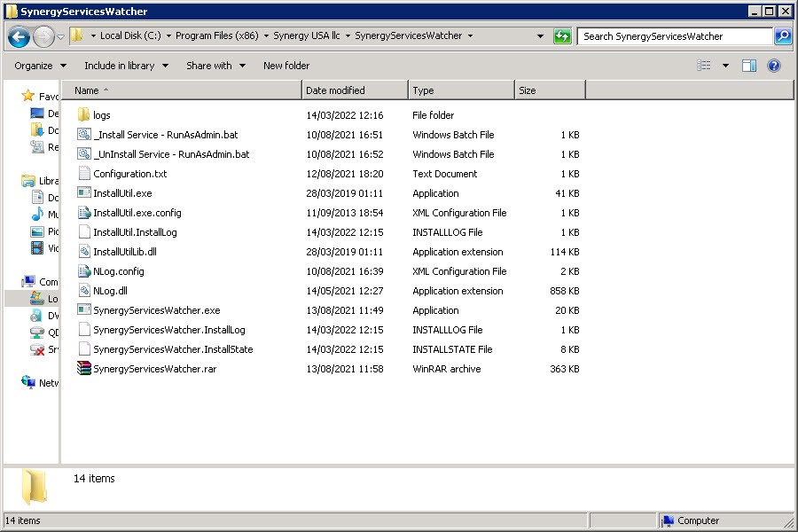Screen dimensions: 798x532
Task: Click the 858 KB size cell
Action: (565, 291)
